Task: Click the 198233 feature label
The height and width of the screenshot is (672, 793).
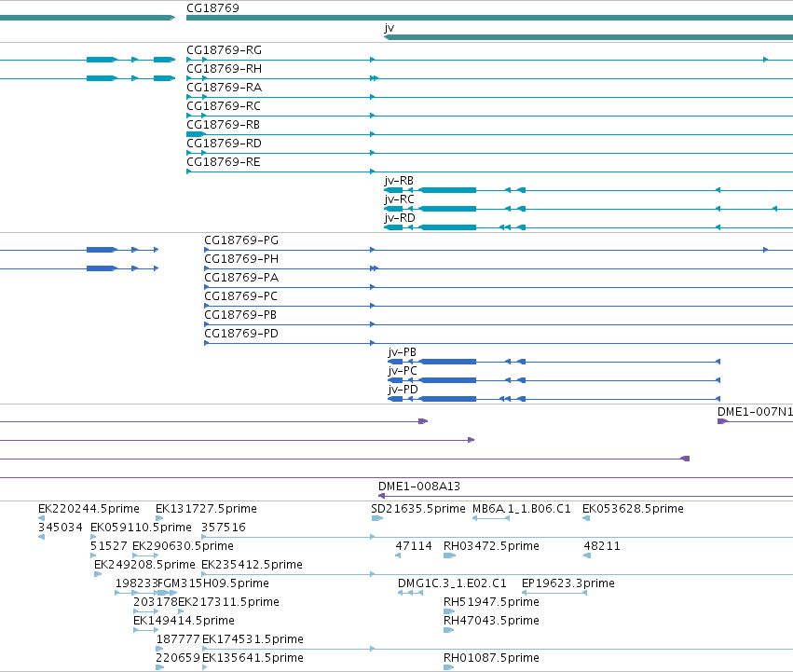Action: click(x=136, y=583)
